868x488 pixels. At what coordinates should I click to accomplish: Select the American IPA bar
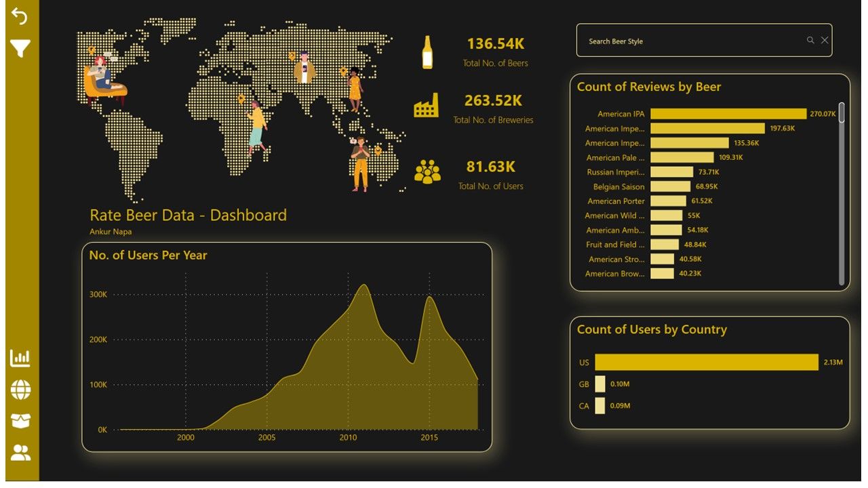pos(728,114)
